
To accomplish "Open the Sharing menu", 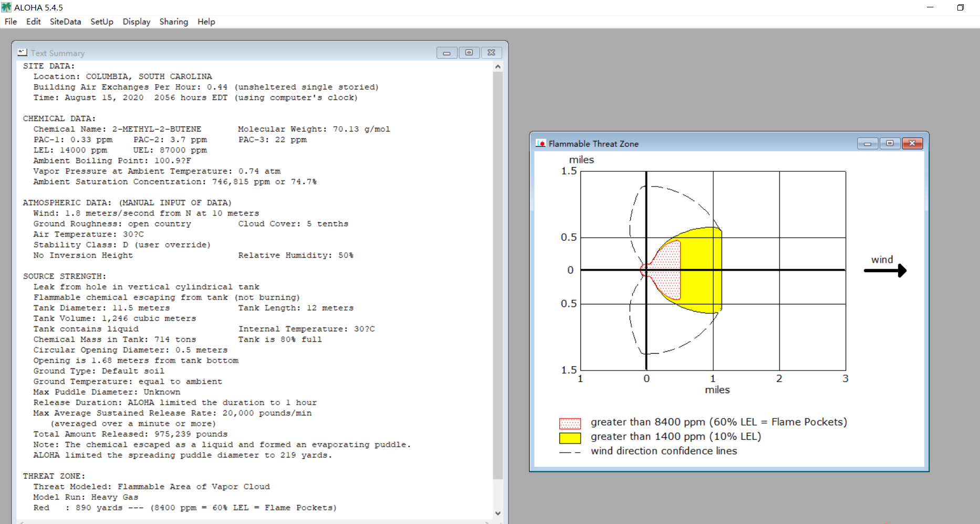I will point(174,22).
